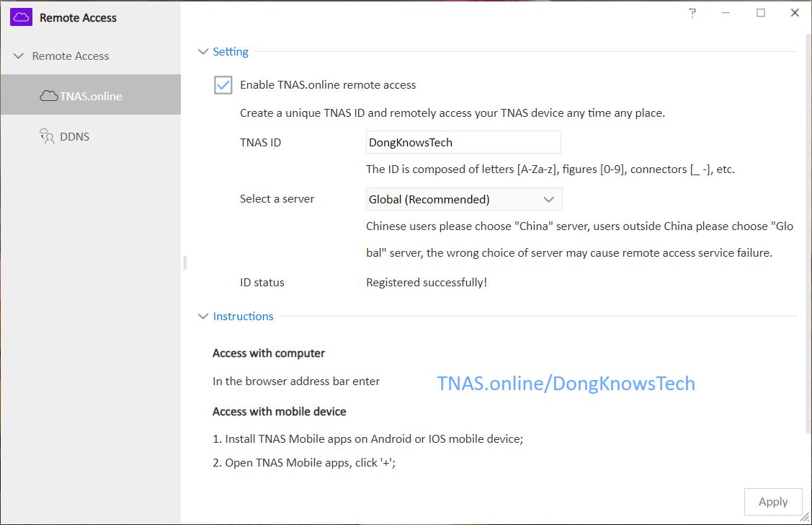The height and width of the screenshot is (525, 812).
Task: Minimize the Remote Access window
Action: point(726,13)
